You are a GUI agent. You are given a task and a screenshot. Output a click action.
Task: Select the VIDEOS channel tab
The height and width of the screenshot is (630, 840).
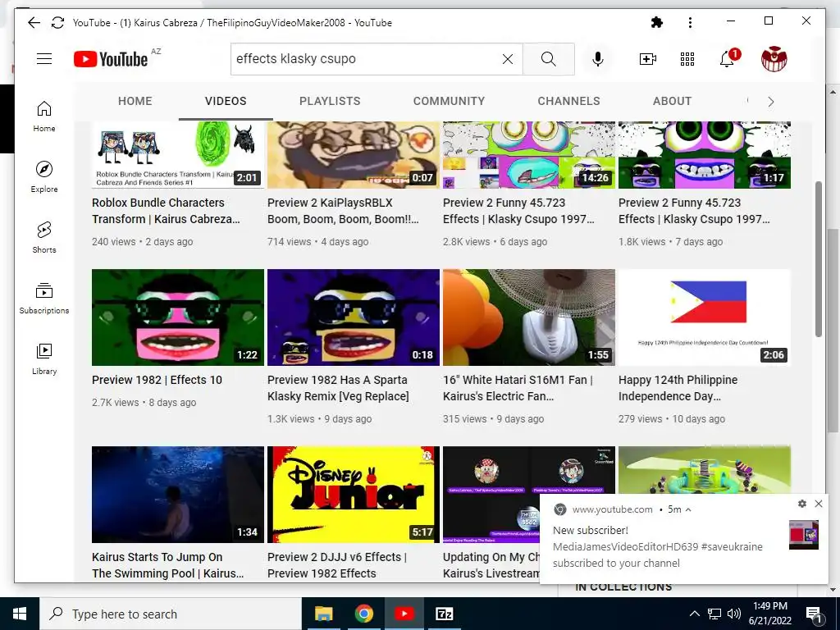point(226,101)
